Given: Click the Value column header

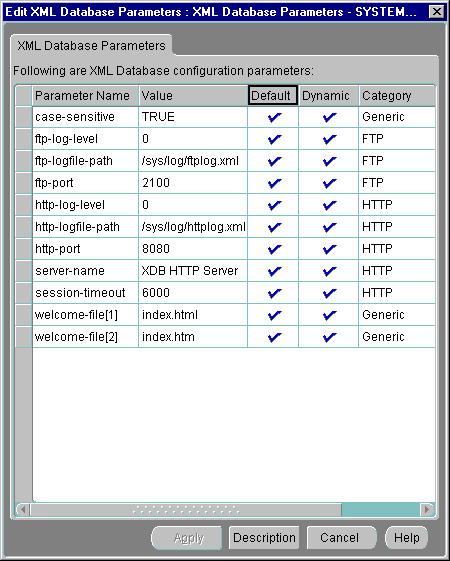Looking at the screenshot, I should tap(193, 96).
